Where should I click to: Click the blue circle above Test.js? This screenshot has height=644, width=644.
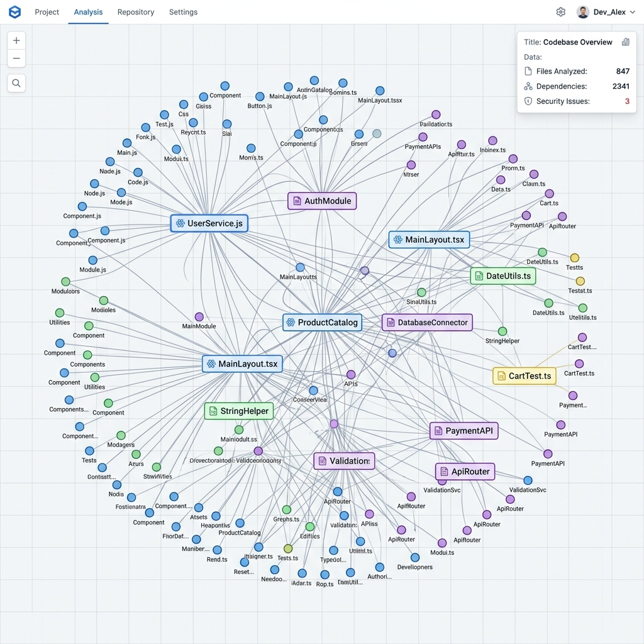pos(164,114)
